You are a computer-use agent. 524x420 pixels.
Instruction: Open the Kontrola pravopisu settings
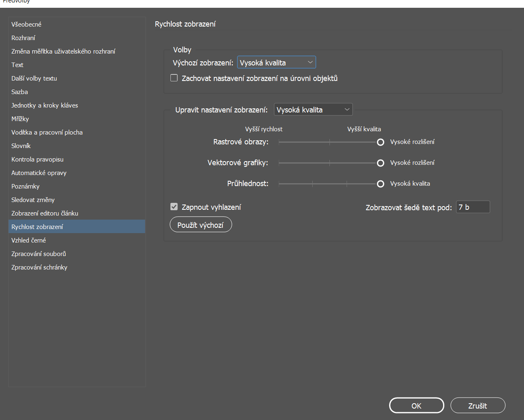pos(37,159)
